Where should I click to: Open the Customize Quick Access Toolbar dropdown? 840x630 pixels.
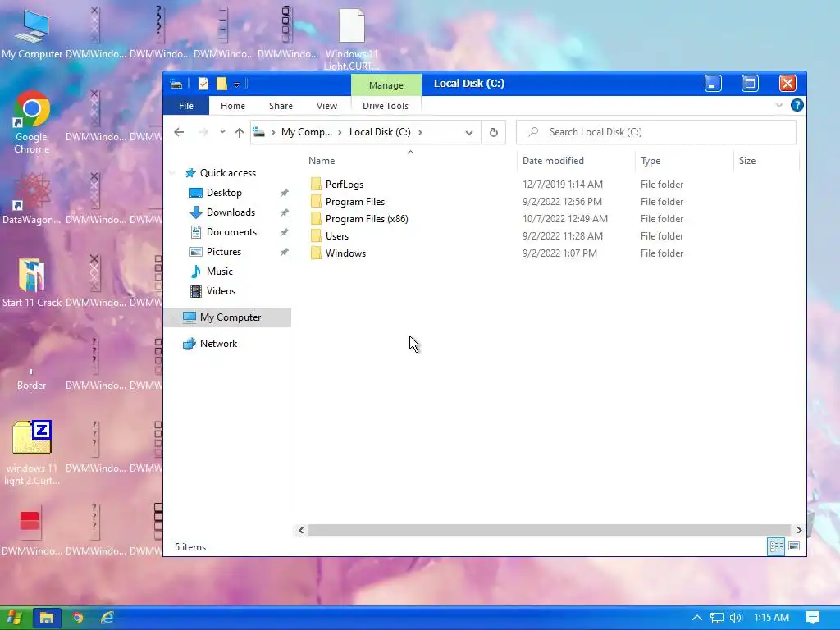[236, 84]
